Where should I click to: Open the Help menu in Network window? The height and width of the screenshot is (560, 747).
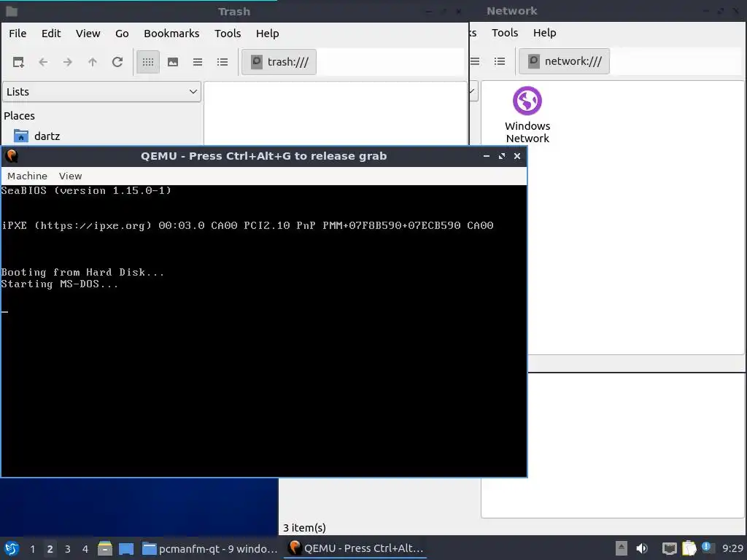(544, 32)
